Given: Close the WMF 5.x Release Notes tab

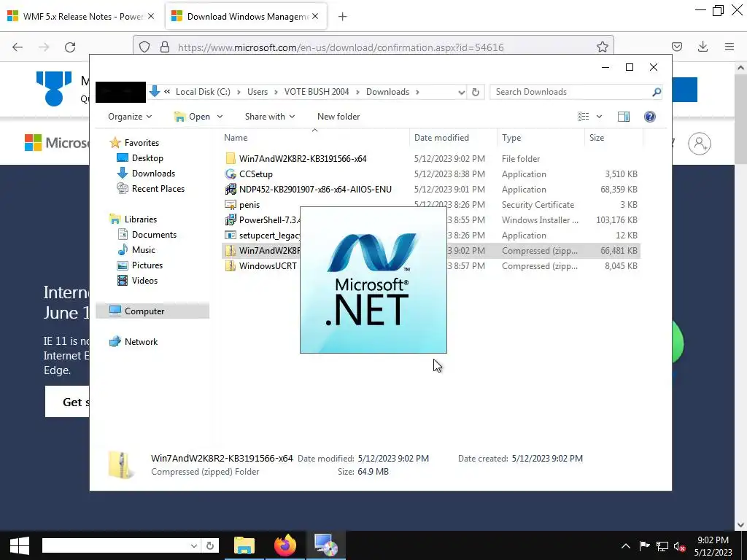Looking at the screenshot, I should pos(151,16).
